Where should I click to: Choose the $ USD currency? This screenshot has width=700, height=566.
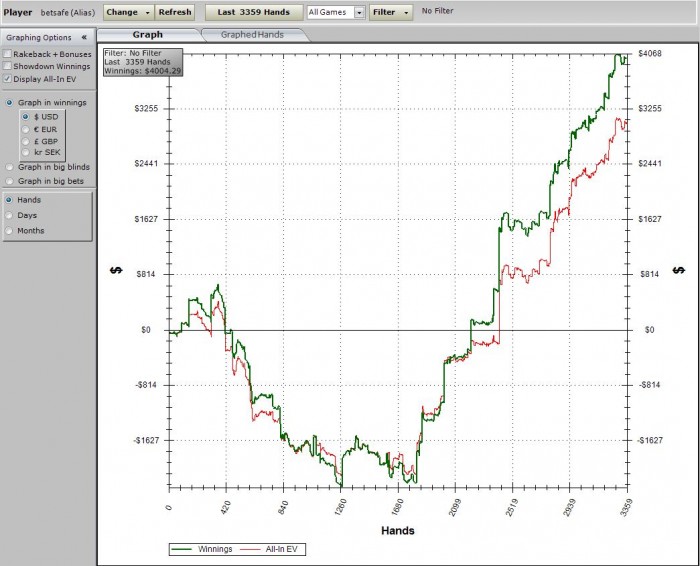(25, 117)
